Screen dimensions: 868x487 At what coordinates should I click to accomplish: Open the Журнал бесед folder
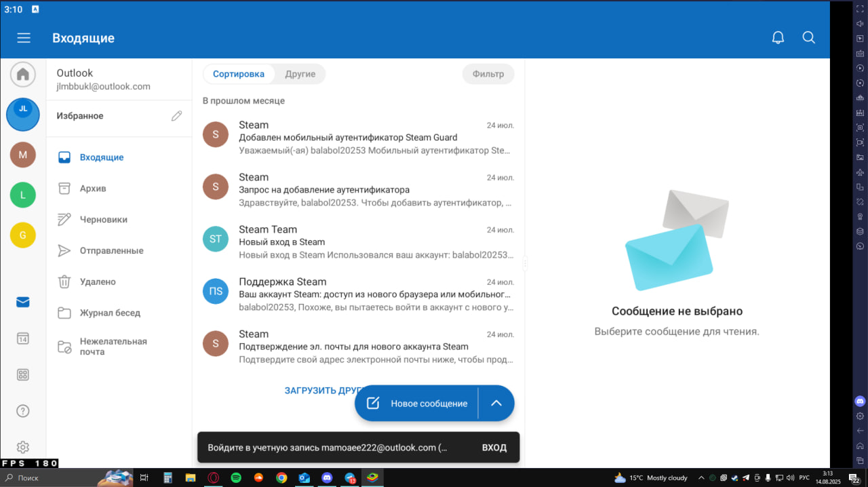click(119, 313)
